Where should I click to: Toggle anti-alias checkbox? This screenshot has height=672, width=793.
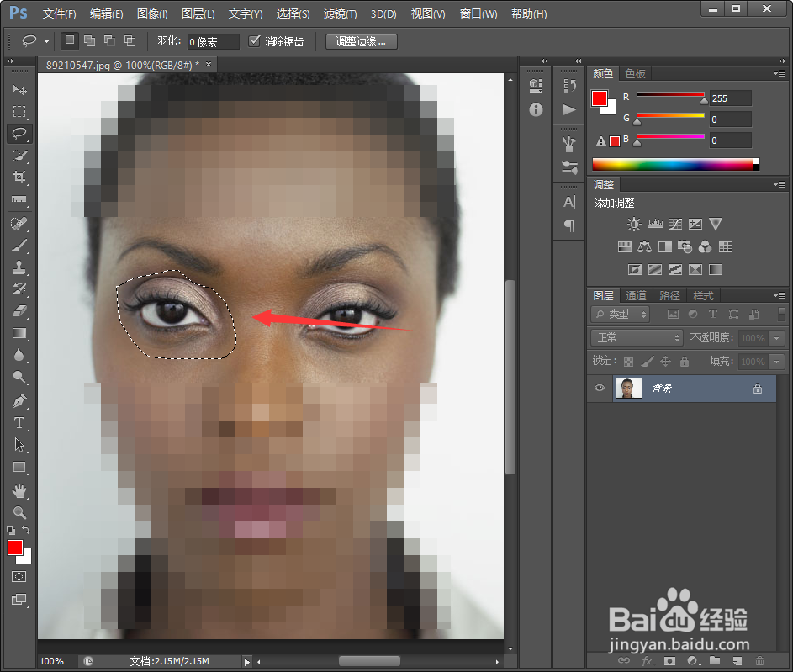255,40
